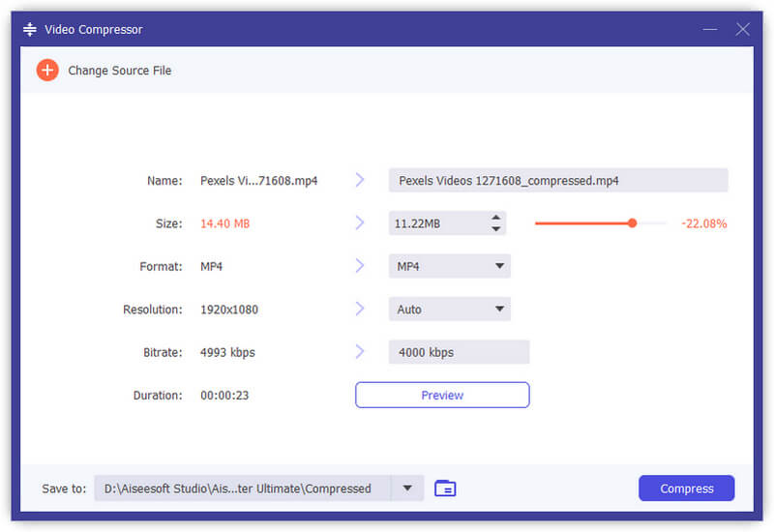Minimize the Video Compressor window
Screen dimensions: 774x532
tap(710, 30)
